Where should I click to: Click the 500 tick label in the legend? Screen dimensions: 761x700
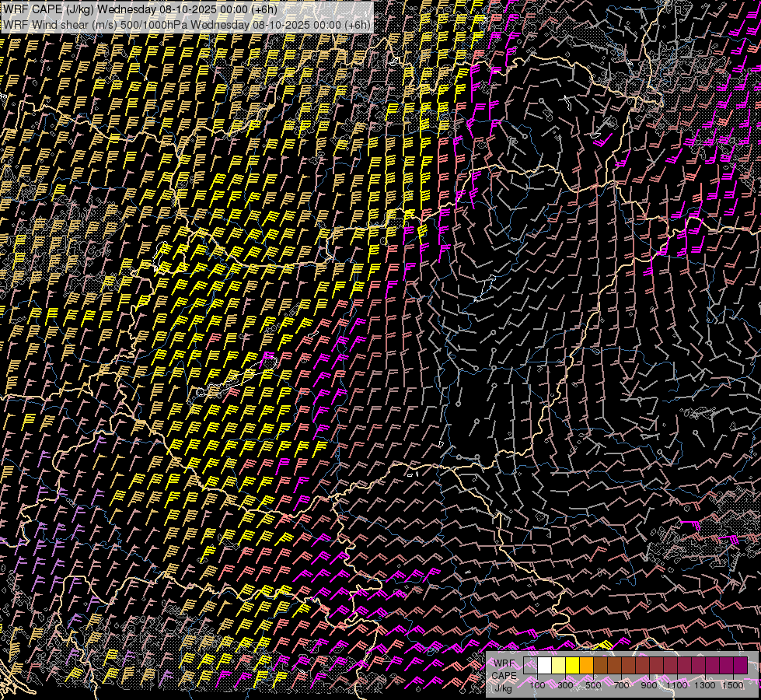[593, 685]
